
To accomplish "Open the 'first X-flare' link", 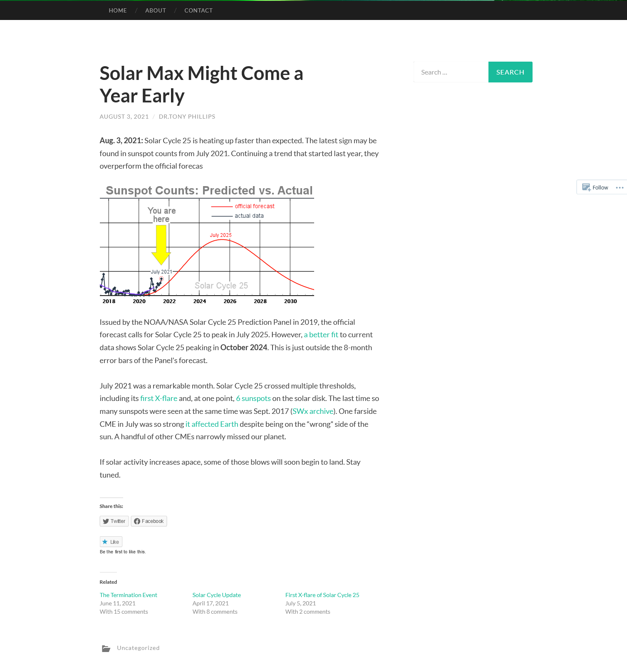I will pos(159,398).
